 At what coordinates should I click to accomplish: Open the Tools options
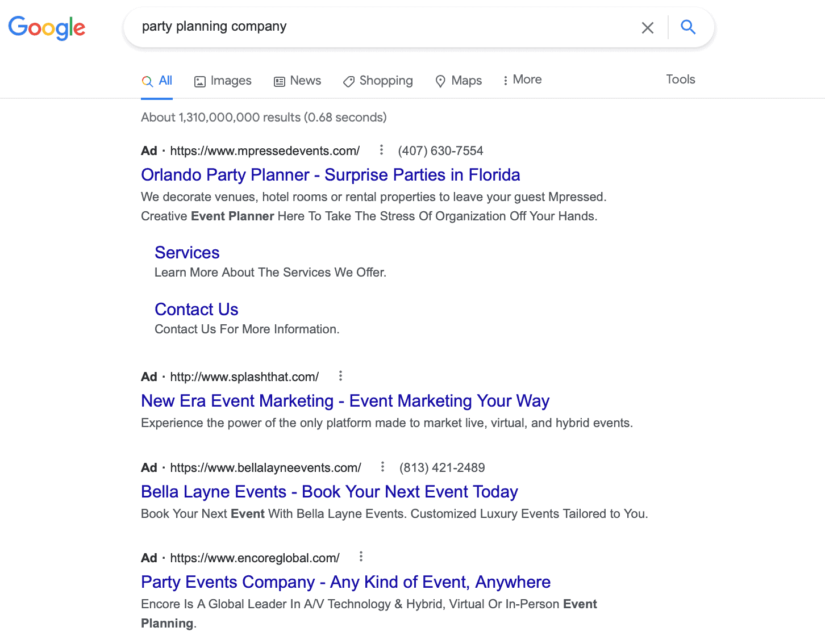pos(681,80)
